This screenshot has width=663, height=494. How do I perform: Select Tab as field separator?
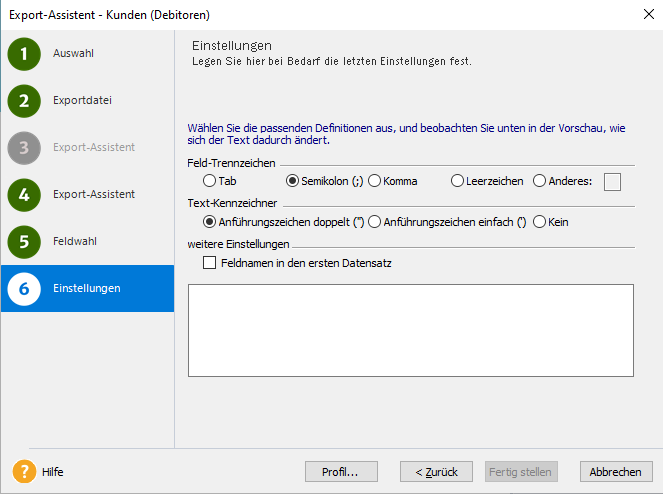click(x=209, y=181)
